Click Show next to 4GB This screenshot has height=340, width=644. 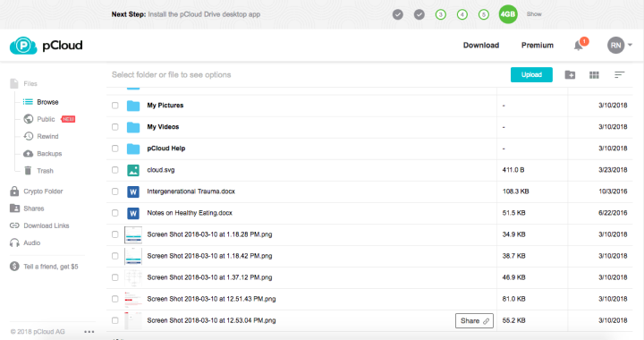pyautogui.click(x=534, y=14)
